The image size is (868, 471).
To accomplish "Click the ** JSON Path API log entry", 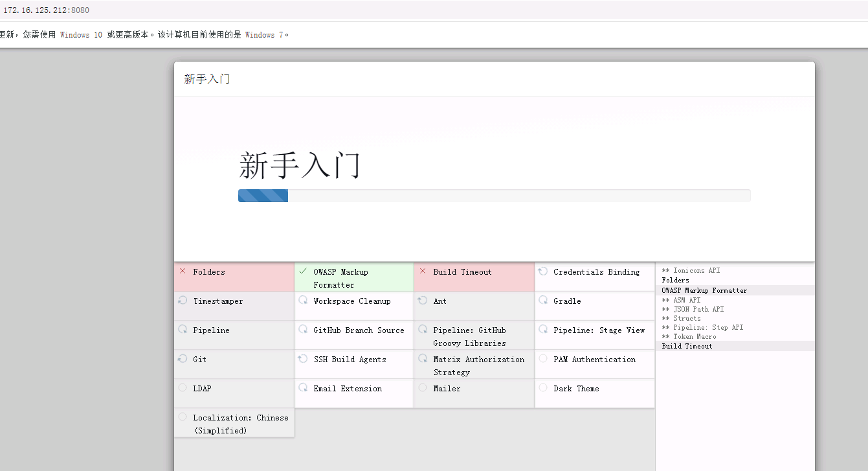I will pyautogui.click(x=693, y=309).
